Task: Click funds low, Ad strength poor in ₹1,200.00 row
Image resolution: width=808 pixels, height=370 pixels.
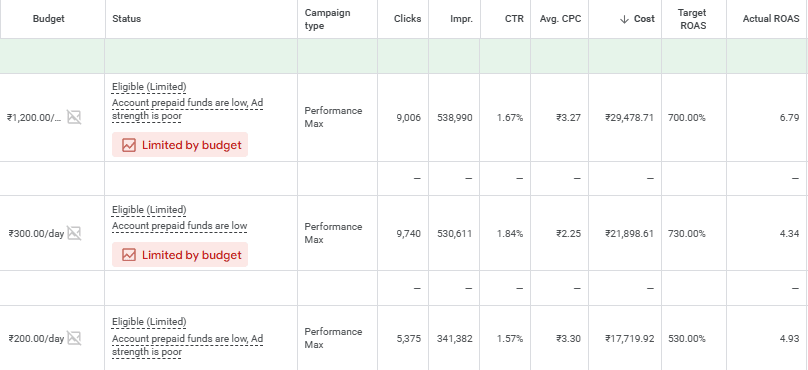Action: (x=188, y=109)
